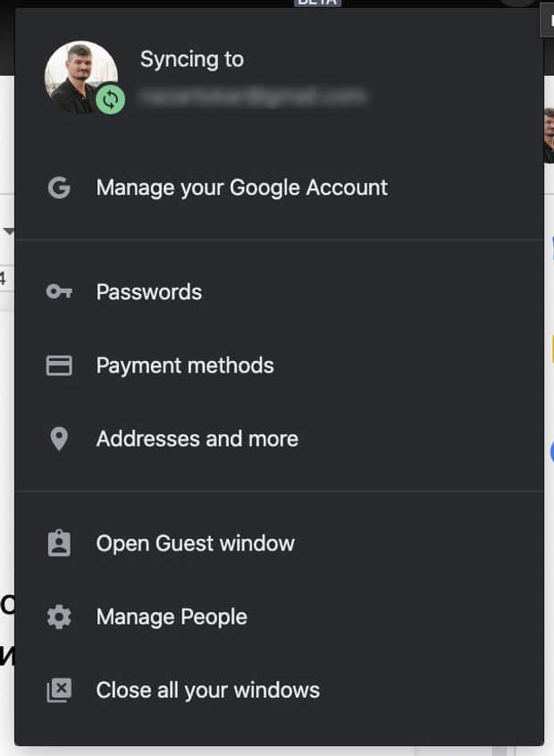The width and height of the screenshot is (554, 756).
Task: Click the close-windows X icon
Action: click(x=59, y=690)
